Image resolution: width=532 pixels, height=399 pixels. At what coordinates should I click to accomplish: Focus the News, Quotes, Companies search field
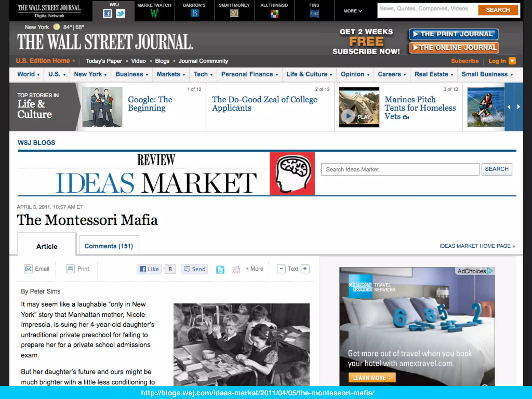pyautogui.click(x=427, y=10)
